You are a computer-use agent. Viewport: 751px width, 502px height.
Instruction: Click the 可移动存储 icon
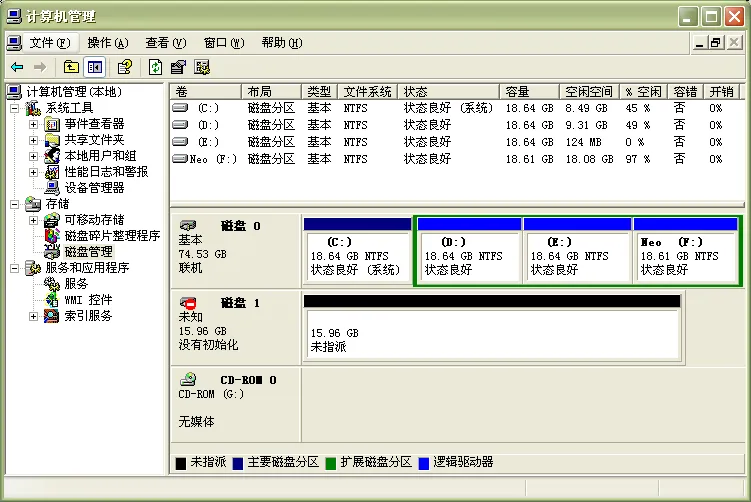pyautogui.click(x=52, y=220)
